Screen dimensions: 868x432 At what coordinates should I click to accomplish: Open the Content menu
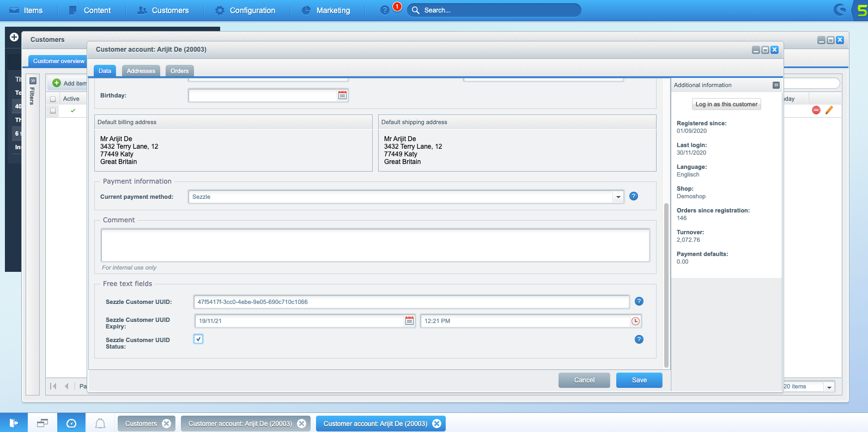[x=90, y=10]
